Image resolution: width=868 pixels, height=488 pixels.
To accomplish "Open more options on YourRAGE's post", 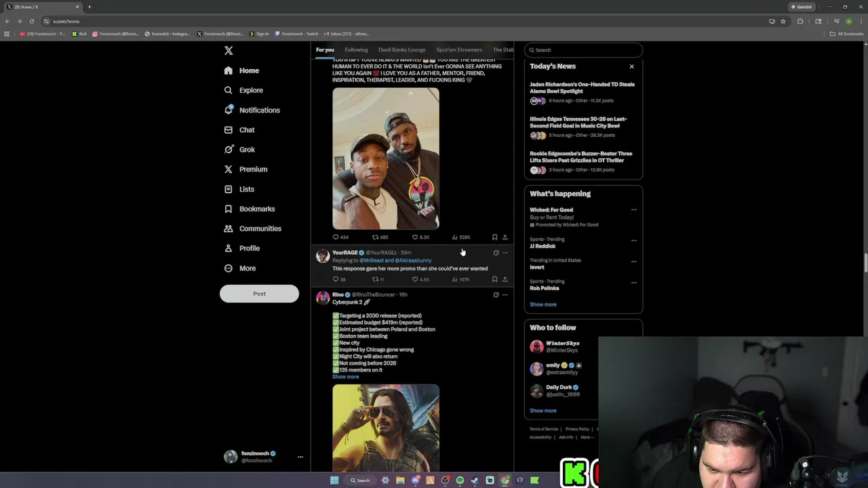I will tap(505, 253).
